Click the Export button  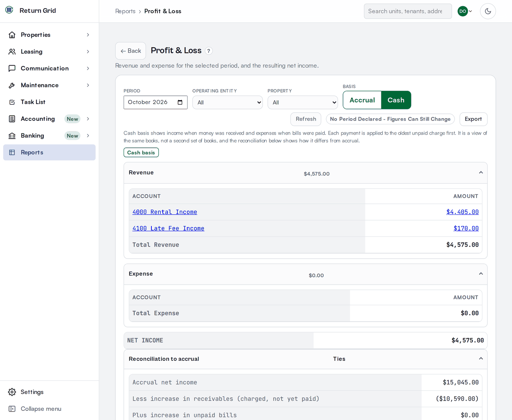tap(473, 119)
